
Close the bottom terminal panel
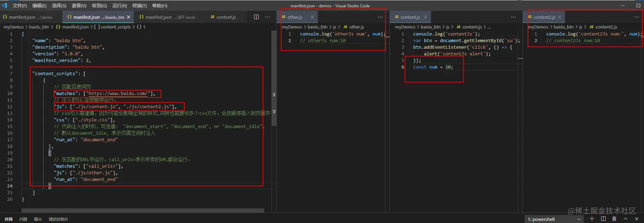pyautogui.click(x=636, y=219)
